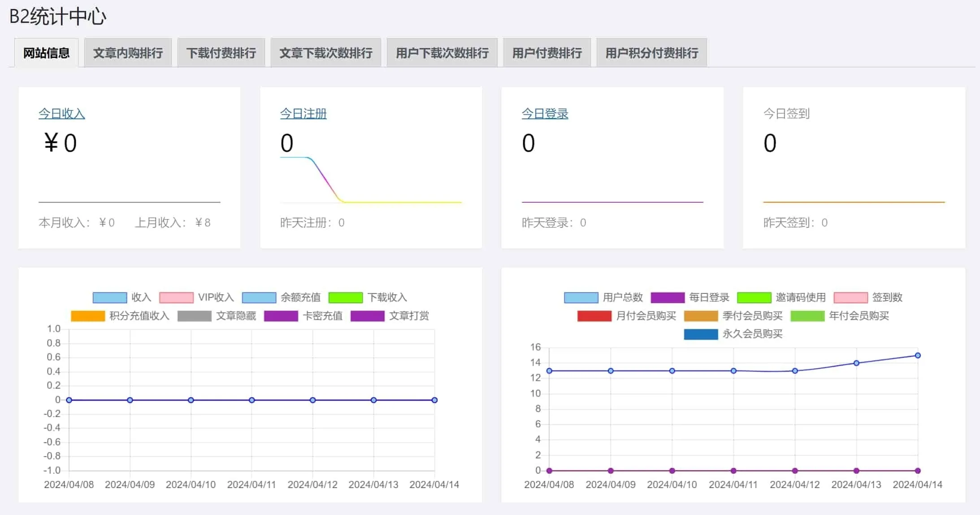Viewport: 980px width, 515px height.
Task: Select the 用户付费排行 tab
Action: coord(546,52)
